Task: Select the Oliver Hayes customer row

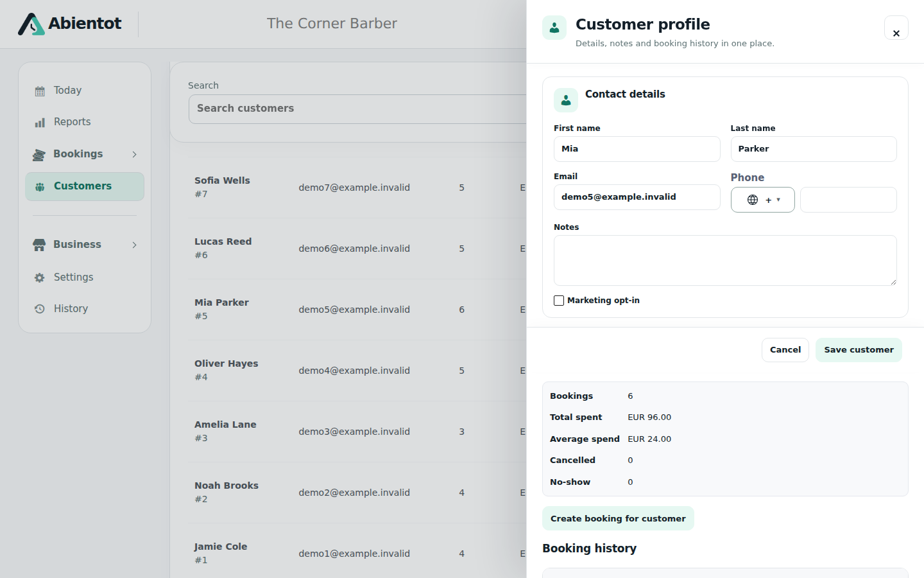Action: [357, 371]
